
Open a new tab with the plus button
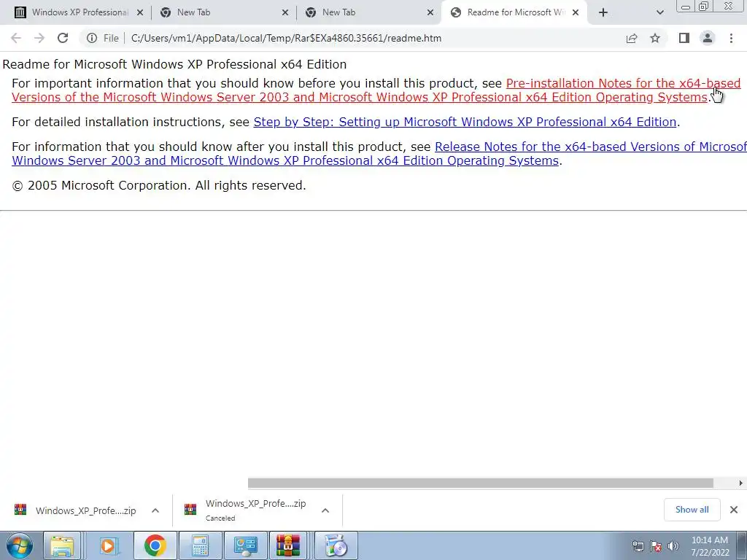click(603, 12)
